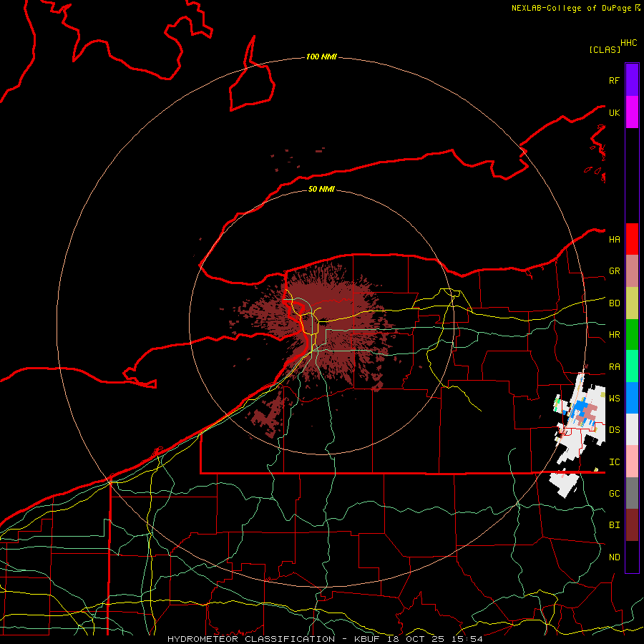Screen dimensions: 644x644
Task: Click the mint-green RA legend swatch
Action: pos(632,366)
